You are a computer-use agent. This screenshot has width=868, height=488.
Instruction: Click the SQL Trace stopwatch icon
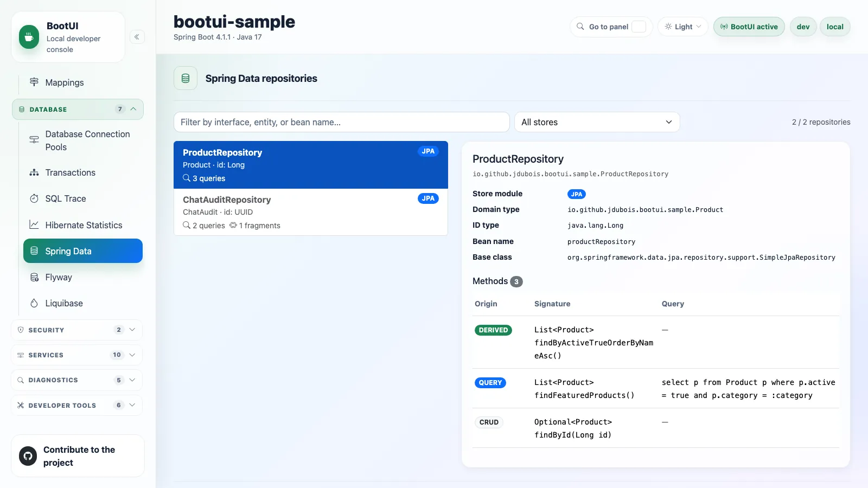click(34, 198)
